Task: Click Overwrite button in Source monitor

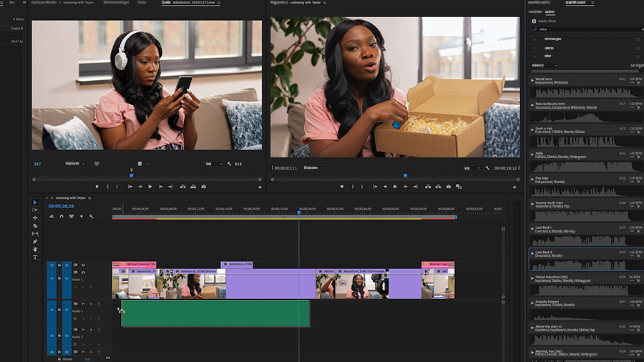Action: pos(193,187)
